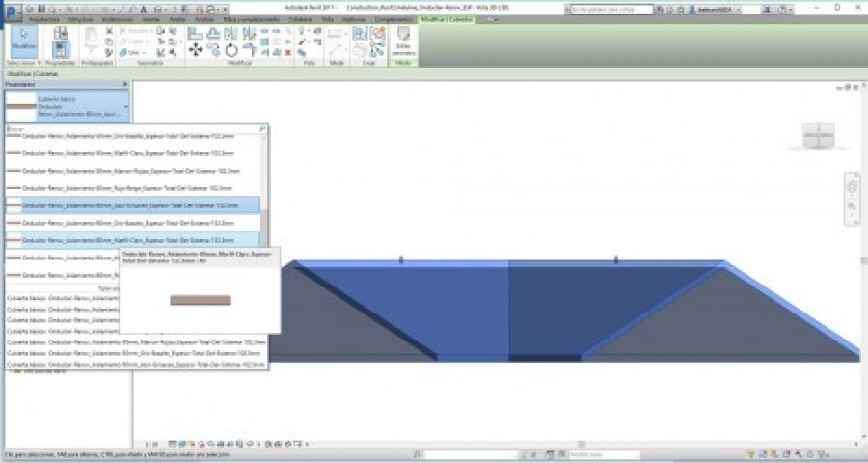Open the Estructura ribbon tab
868x463 pixels.
pyautogui.click(x=80, y=20)
